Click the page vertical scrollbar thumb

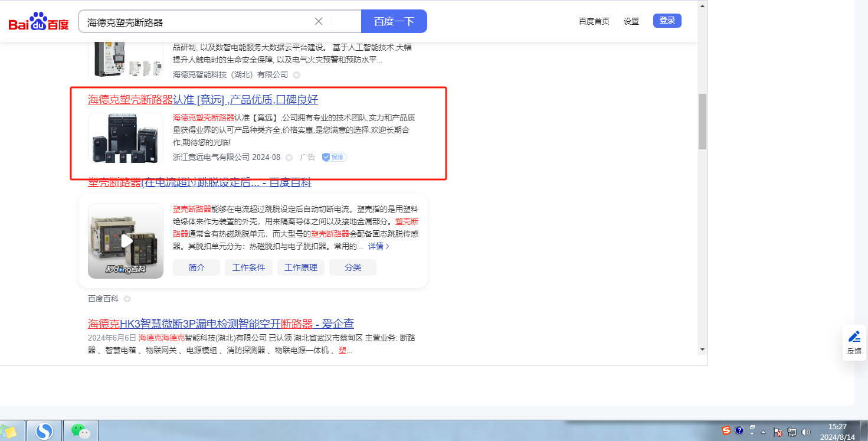click(702, 121)
